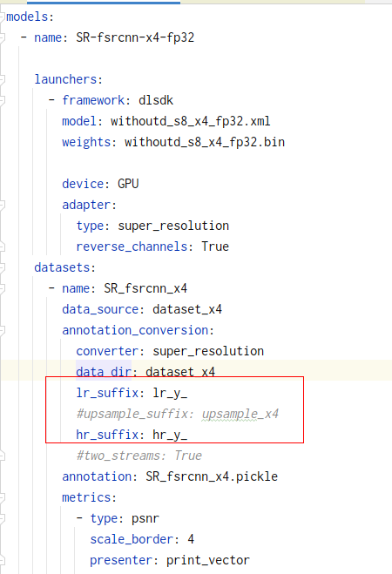This screenshot has height=574, width=392.
Task: Place cursor on hr_suffix value hr_y_
Action: (170, 435)
